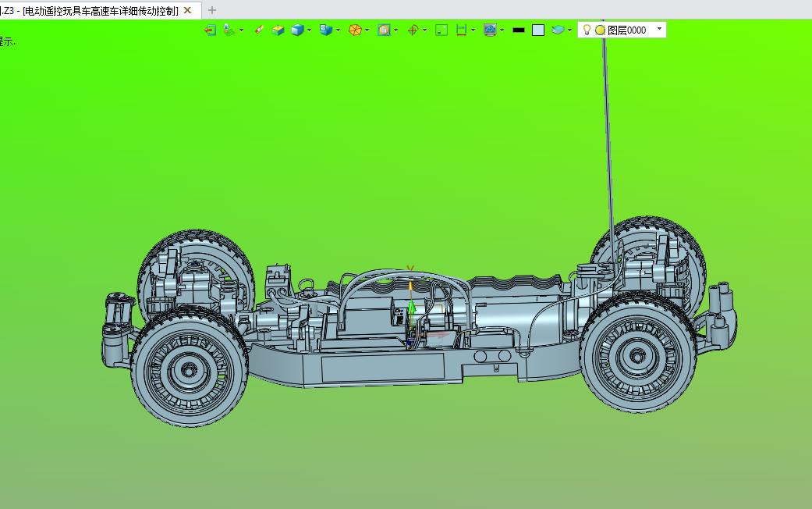Click the monitor display settings icon
The height and width of the screenshot is (509, 812).
click(x=490, y=30)
